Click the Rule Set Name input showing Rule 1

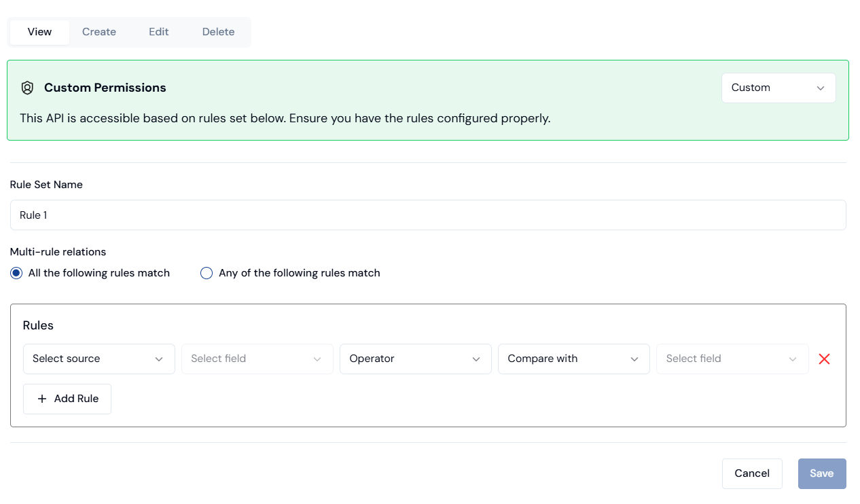coord(428,215)
